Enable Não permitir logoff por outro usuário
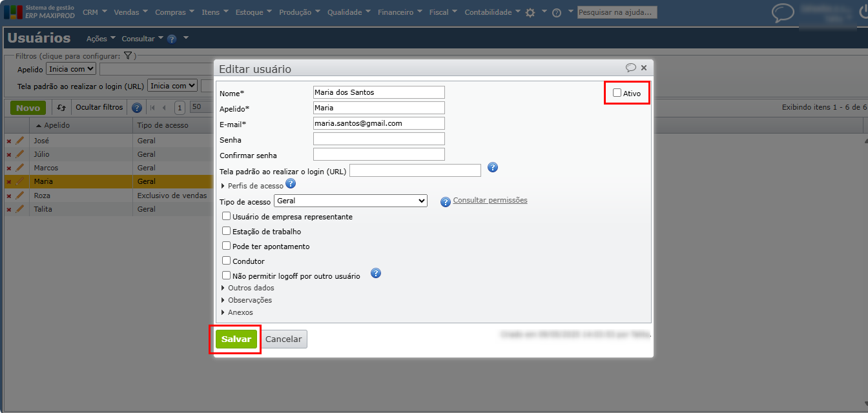Viewport: 868px width, 413px height. point(226,276)
